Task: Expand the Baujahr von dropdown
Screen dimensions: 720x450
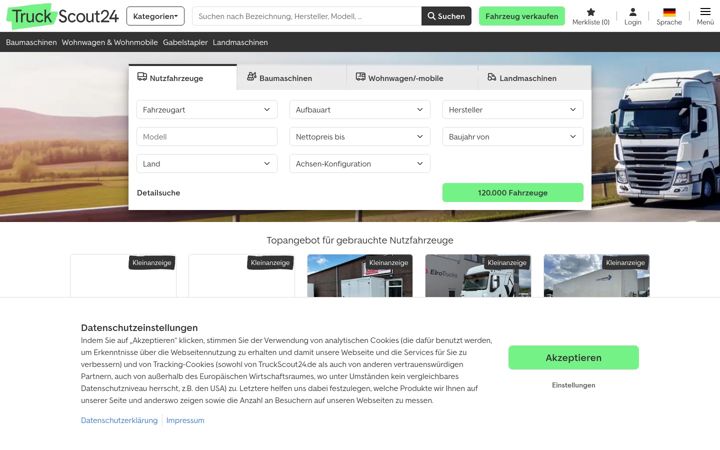Action: 512,137
